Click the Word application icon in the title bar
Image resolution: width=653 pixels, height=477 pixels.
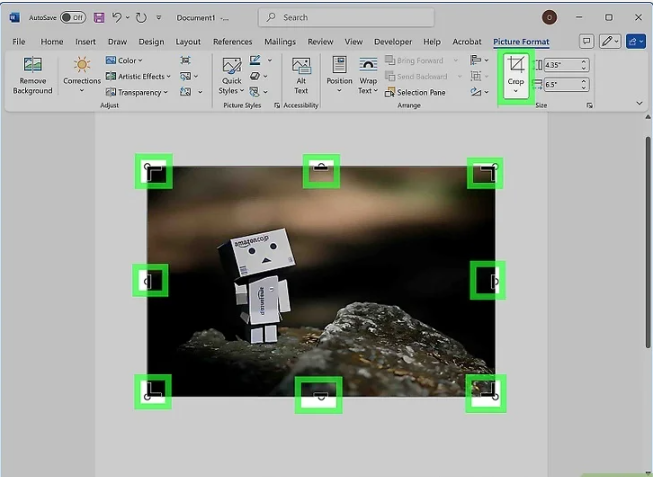[x=15, y=17]
